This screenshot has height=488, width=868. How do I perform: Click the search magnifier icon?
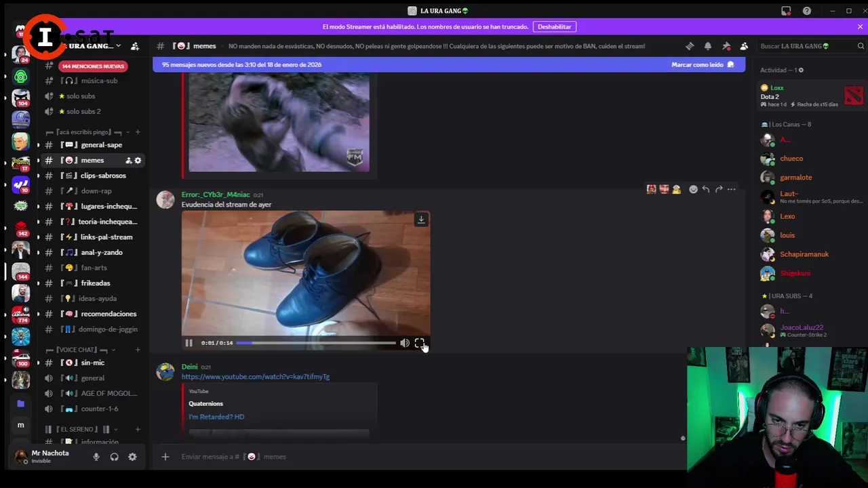click(x=861, y=46)
